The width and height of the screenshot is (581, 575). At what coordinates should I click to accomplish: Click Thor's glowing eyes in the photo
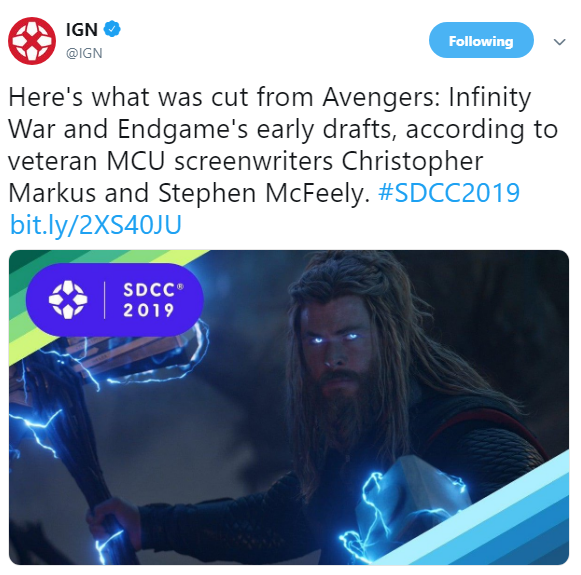(335, 339)
